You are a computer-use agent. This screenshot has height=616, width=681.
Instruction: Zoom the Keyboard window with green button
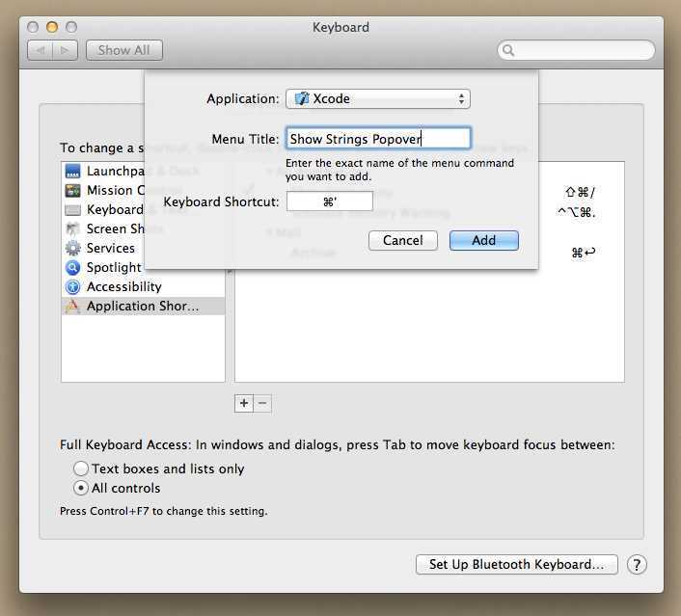71,27
